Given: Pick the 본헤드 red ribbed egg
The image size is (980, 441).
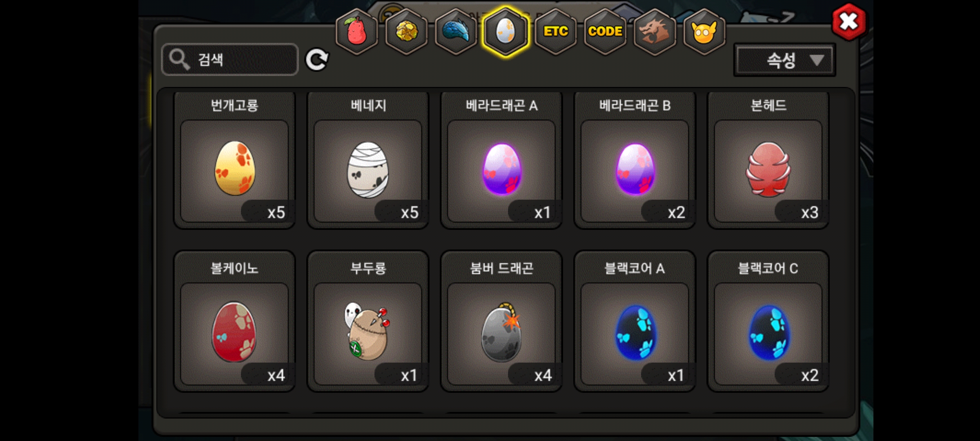Looking at the screenshot, I should pos(768,160).
